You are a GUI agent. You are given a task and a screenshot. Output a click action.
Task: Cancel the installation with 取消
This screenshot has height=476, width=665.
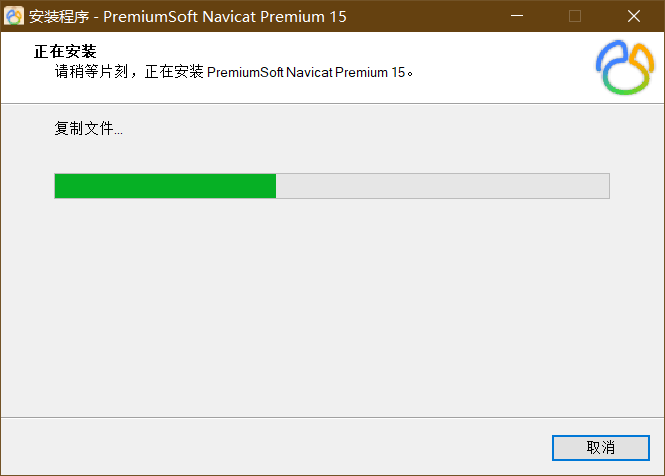click(600, 447)
